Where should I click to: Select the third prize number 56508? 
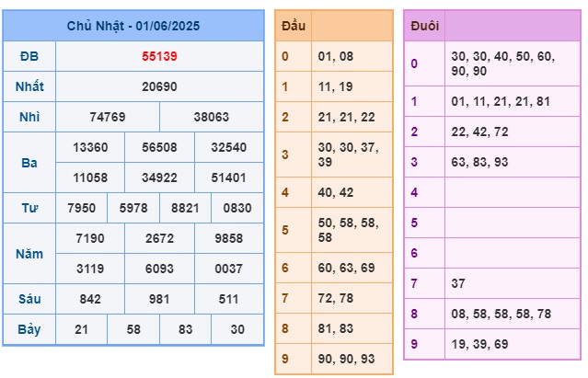coord(159,147)
